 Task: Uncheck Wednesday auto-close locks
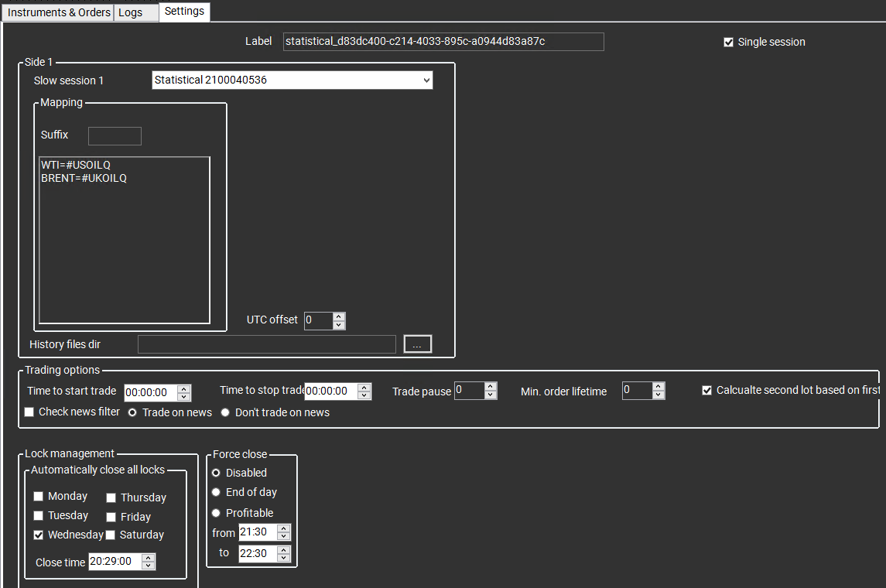click(x=38, y=535)
